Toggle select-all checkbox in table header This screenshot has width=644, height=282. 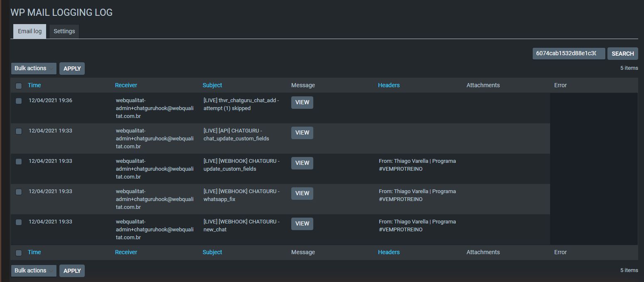pyautogui.click(x=19, y=86)
